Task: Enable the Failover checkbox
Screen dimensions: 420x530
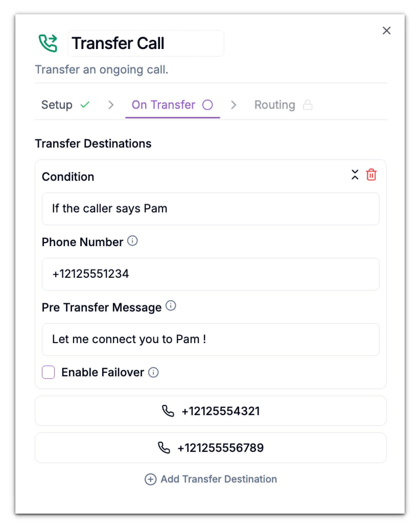Action: pyautogui.click(x=48, y=372)
